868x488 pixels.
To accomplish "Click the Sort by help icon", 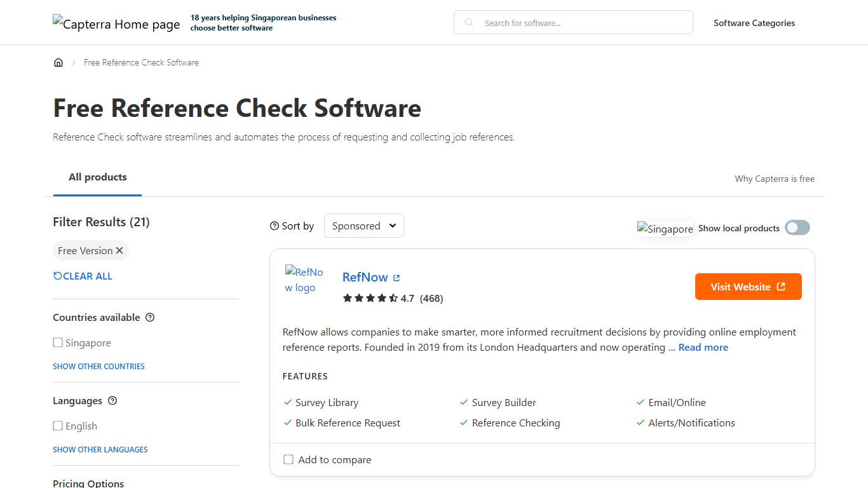I will coord(273,226).
